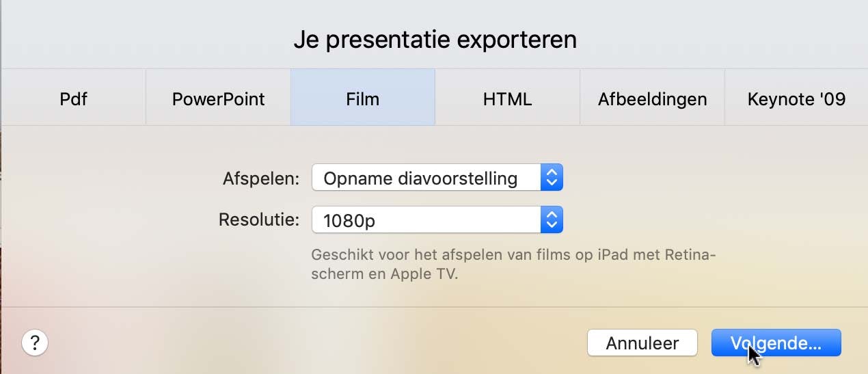
Task: Expand the Afspelen dropdown menu
Action: point(437,179)
